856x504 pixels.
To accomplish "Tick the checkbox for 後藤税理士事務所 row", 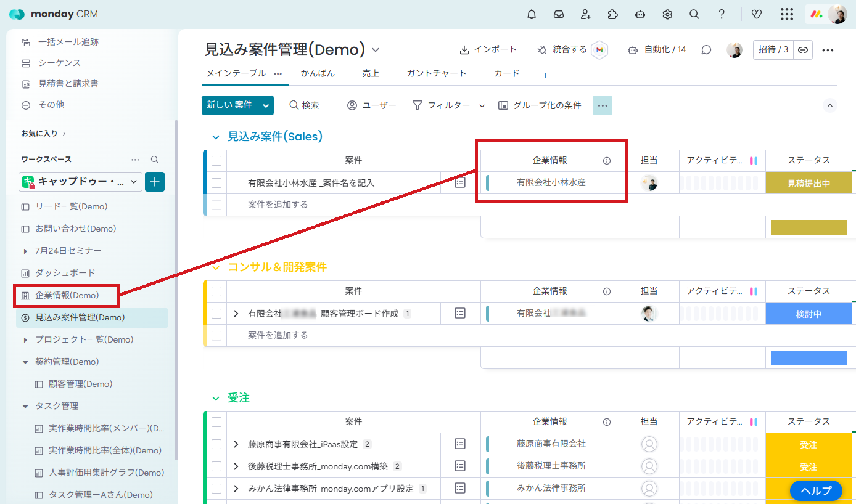I will [216, 466].
